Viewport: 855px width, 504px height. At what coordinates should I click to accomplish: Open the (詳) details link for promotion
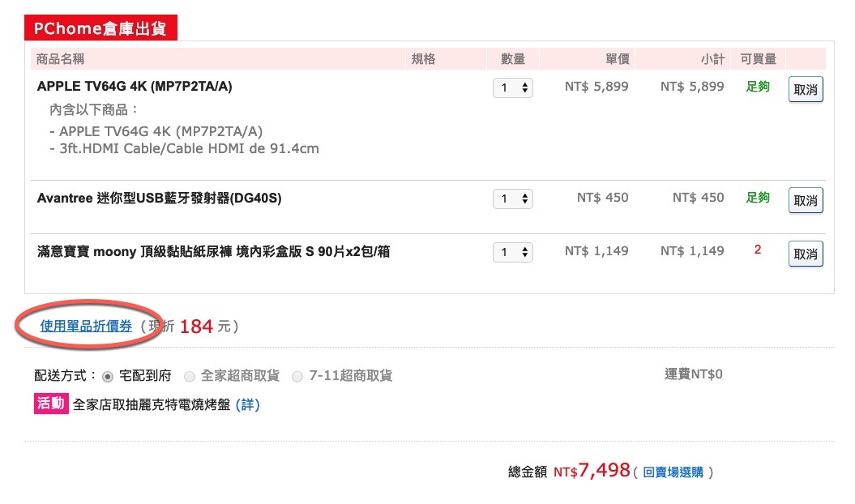click(x=247, y=404)
